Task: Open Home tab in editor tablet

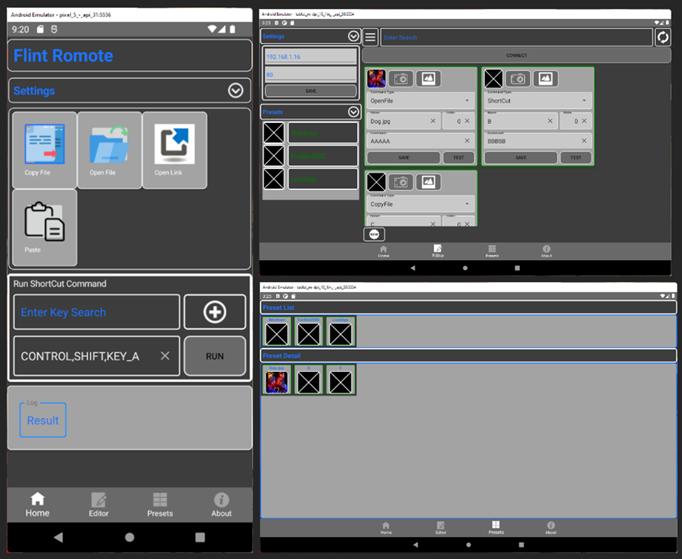Action: click(x=383, y=251)
